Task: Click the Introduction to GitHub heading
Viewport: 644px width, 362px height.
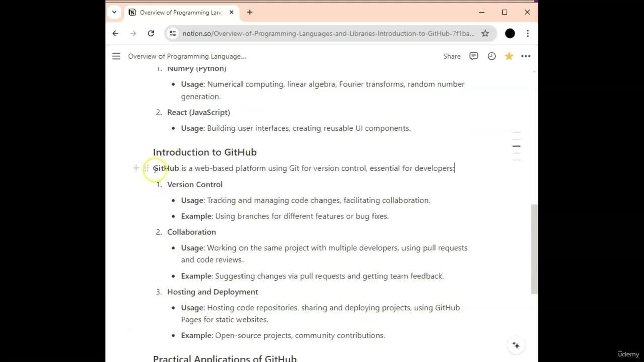Action: (x=205, y=152)
